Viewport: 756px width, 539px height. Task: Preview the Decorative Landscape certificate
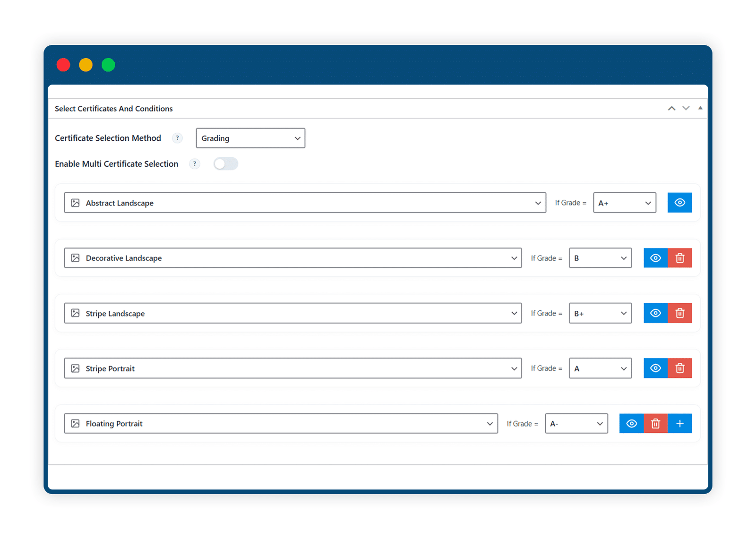coord(655,258)
